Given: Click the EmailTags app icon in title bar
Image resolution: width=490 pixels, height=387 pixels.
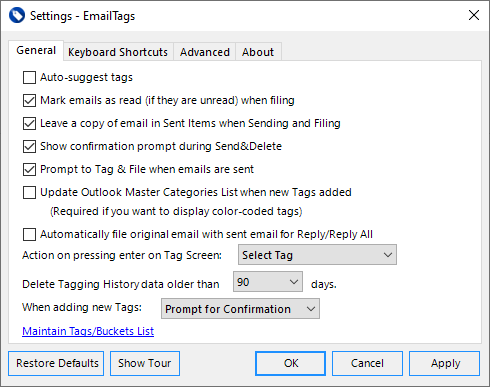Looking at the screenshot, I should 17,15.
